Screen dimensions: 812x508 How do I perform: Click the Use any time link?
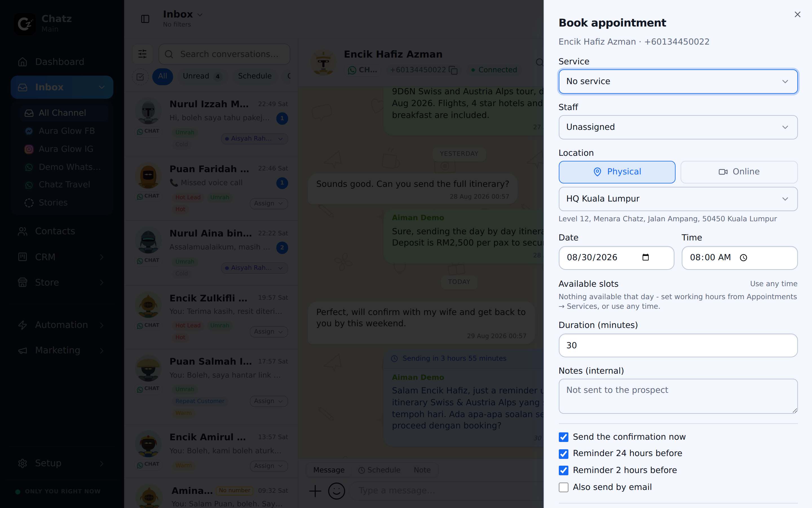tap(773, 284)
